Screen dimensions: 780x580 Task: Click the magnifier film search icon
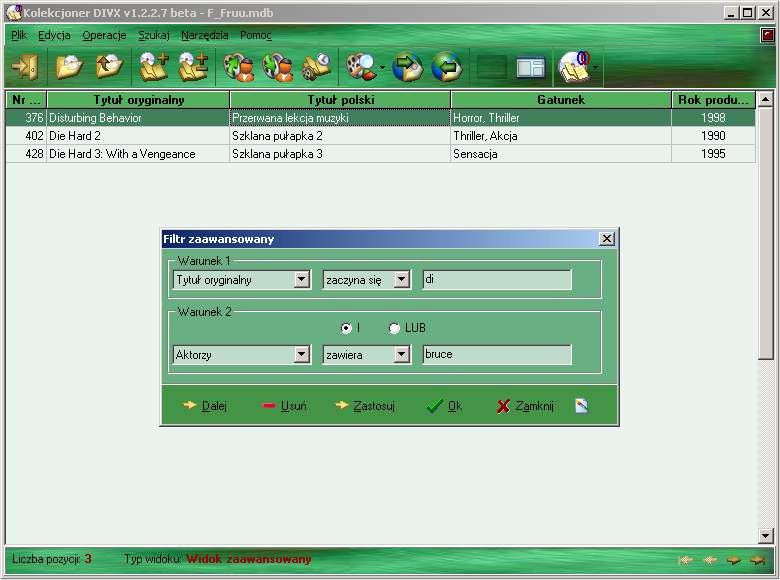pos(359,67)
